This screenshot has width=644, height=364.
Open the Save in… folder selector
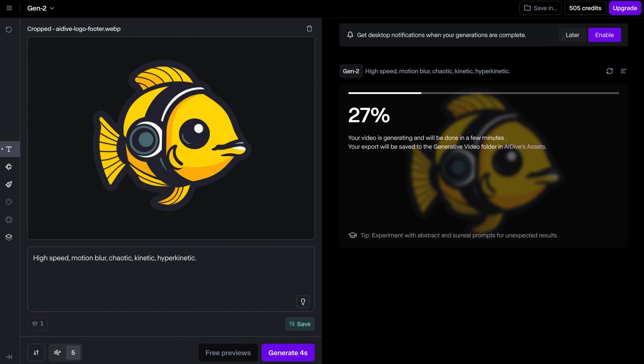tap(540, 8)
